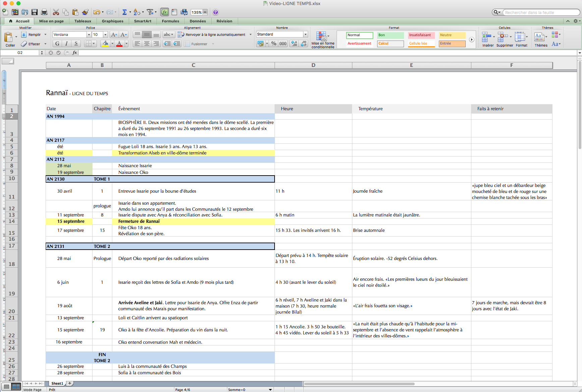Open the font size dropdown

(x=105, y=35)
